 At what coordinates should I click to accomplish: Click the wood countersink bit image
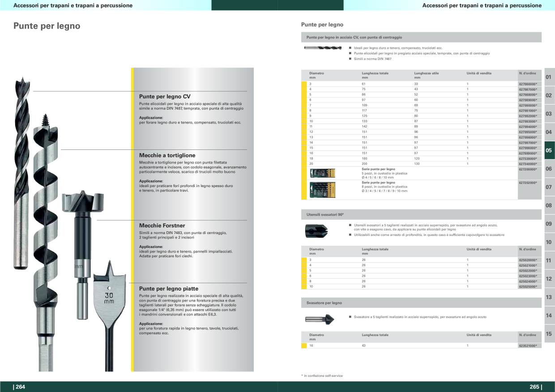click(x=320, y=319)
